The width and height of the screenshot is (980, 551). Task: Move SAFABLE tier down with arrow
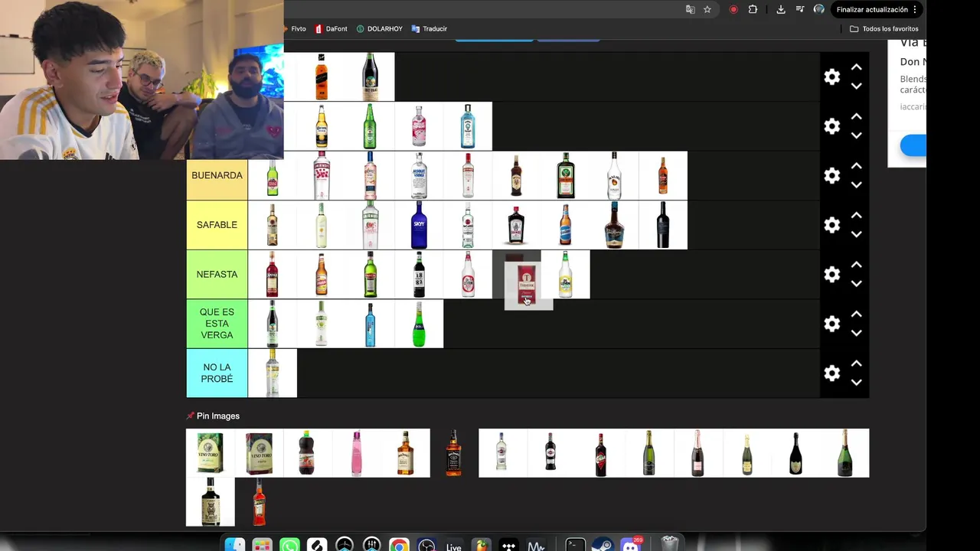click(857, 234)
